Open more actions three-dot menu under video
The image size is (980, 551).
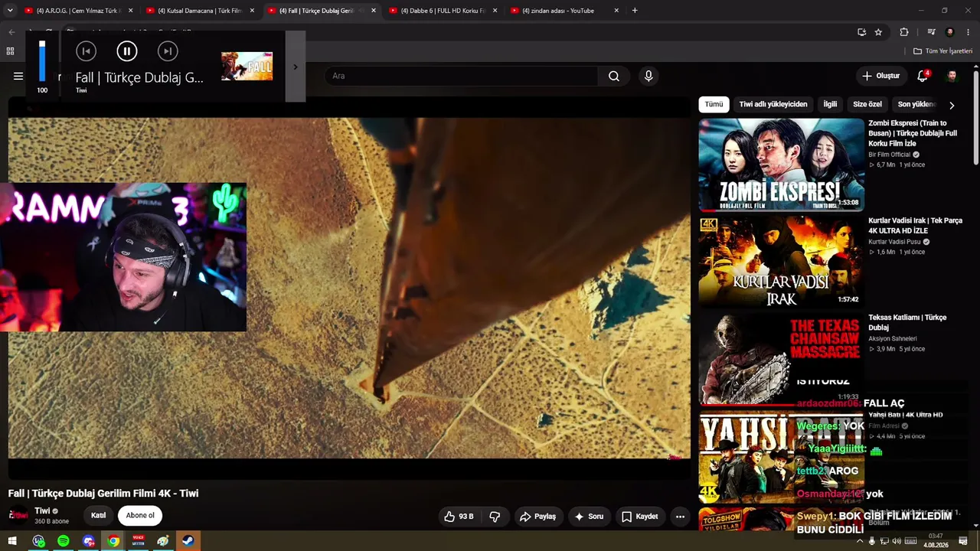680,517
